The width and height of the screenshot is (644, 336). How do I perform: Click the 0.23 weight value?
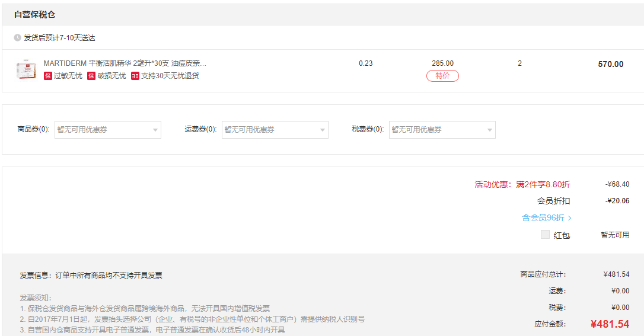(x=365, y=63)
